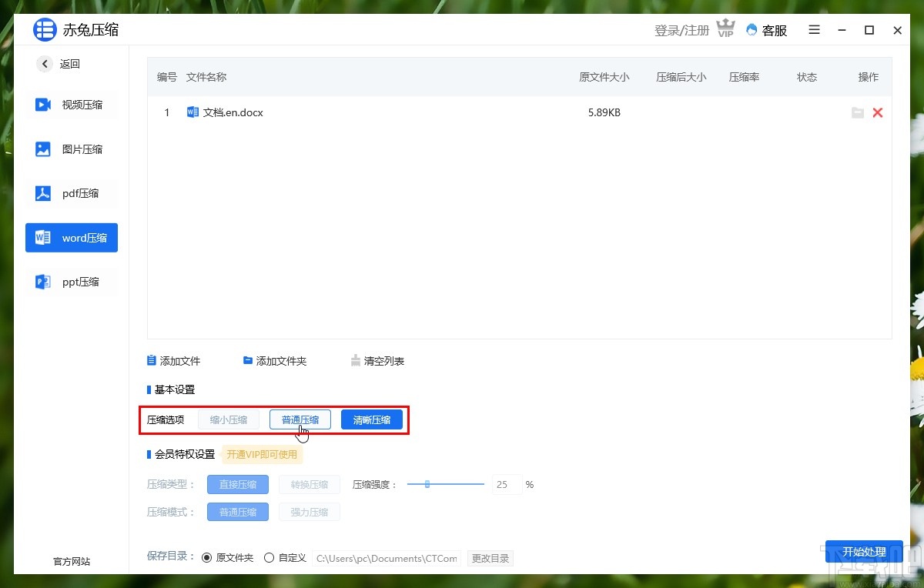
Task: Click the file size 5.89KB
Action: point(604,112)
